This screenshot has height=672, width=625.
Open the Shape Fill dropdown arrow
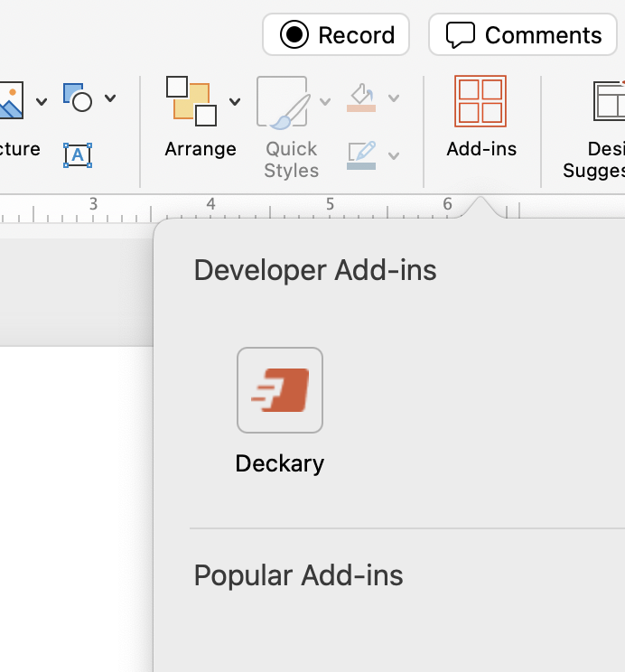[394, 98]
